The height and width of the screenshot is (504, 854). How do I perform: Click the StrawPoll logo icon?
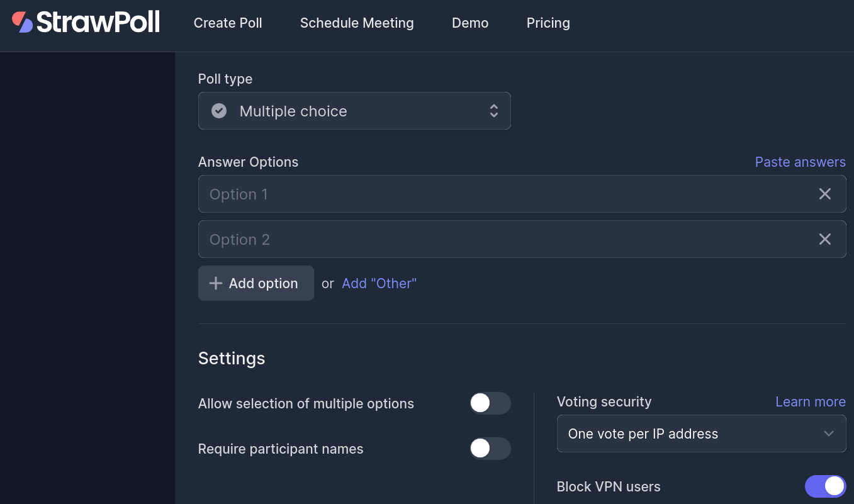click(x=23, y=22)
